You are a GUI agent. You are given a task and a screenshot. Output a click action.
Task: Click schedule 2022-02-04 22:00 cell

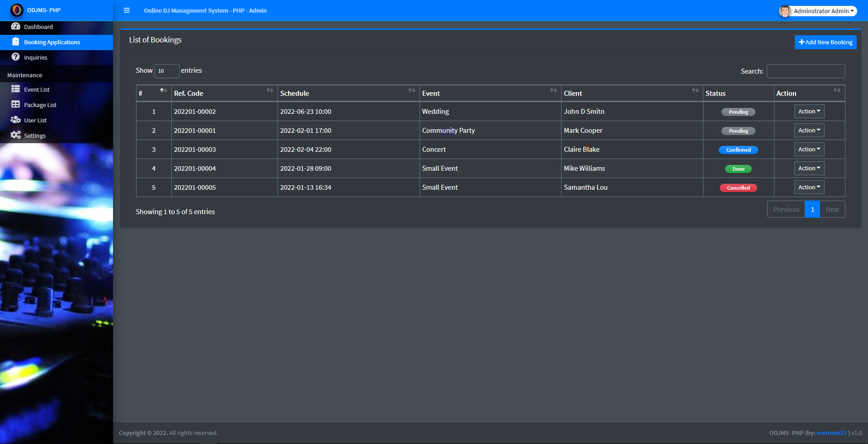(x=349, y=150)
